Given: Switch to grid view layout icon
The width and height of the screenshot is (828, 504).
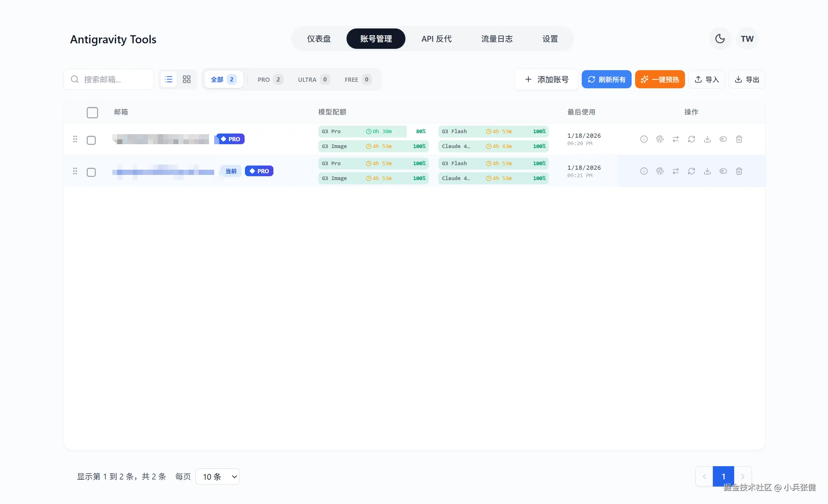Looking at the screenshot, I should [186, 79].
